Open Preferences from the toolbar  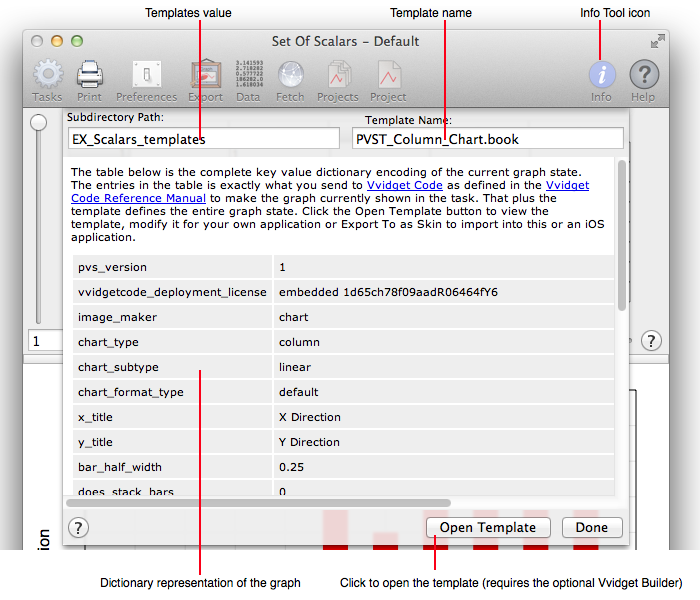pos(146,74)
